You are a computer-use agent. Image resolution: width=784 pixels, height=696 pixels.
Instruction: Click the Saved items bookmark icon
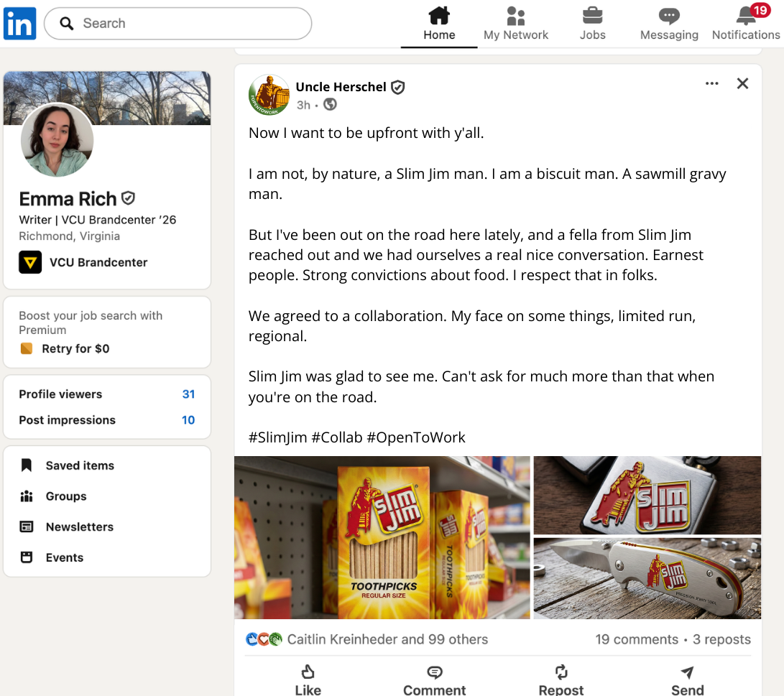27,465
